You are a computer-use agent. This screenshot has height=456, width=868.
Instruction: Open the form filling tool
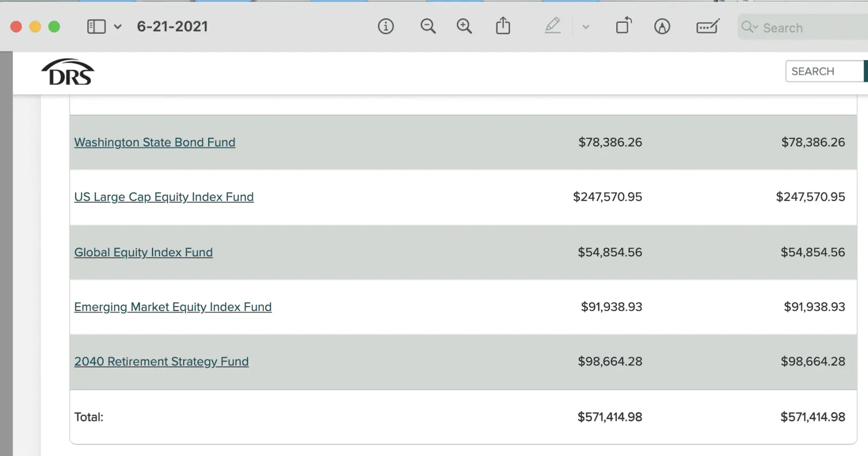tap(707, 27)
